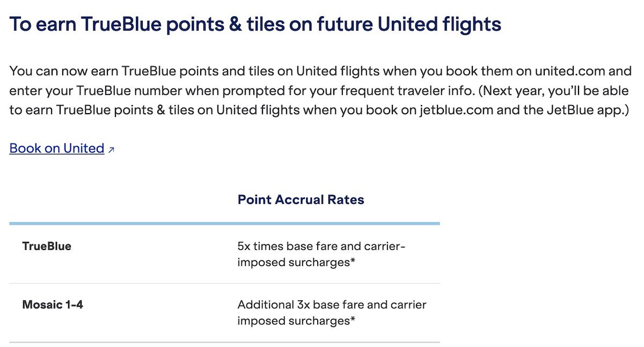Select the Point Accrual Rates column header
The width and height of the screenshot is (644, 347).
[x=301, y=200]
